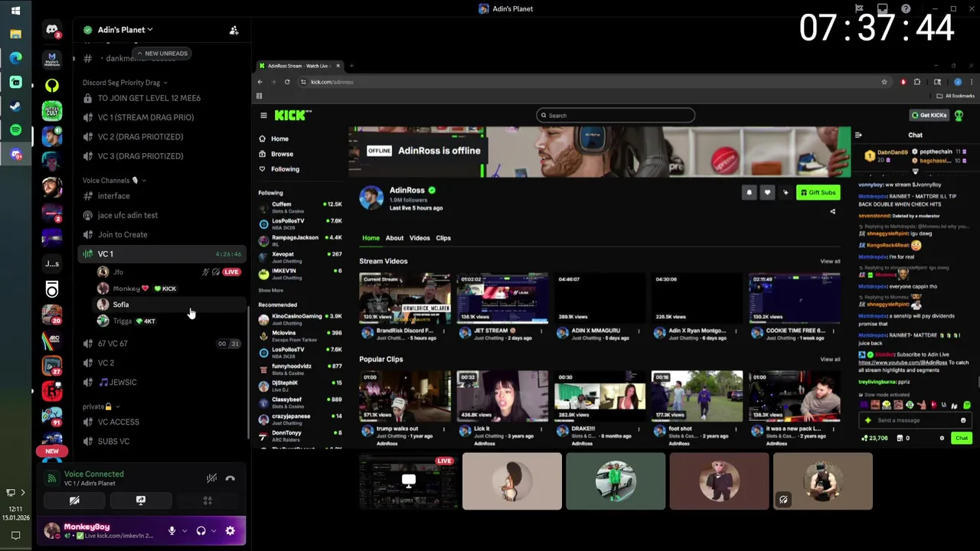This screenshot has width=980, height=551.
Task: Switch to the Videos tab
Action: (x=420, y=238)
